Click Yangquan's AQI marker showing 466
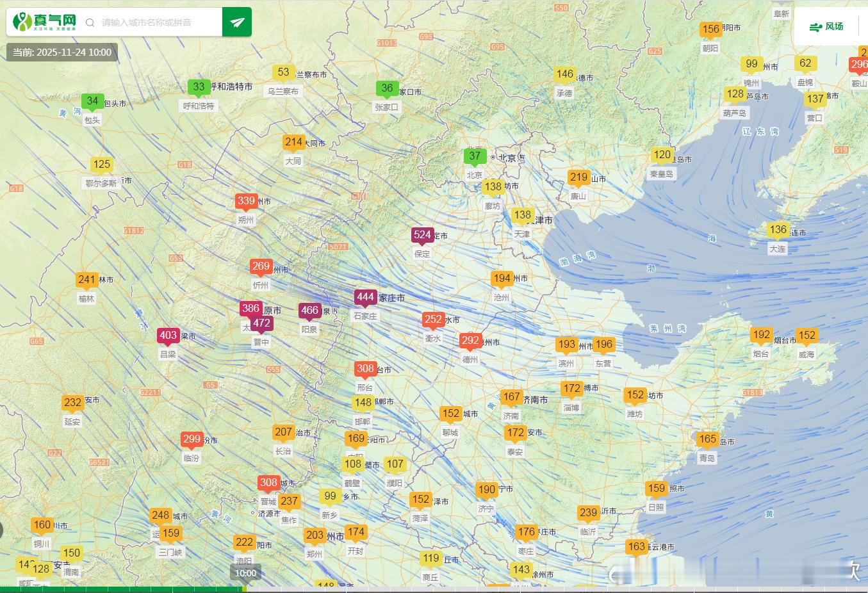868x593 pixels. coord(309,312)
